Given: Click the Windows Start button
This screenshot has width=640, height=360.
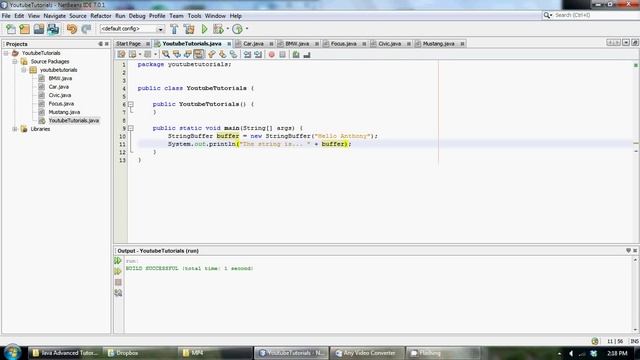Looking at the screenshot, I should pyautogui.click(x=12, y=352).
